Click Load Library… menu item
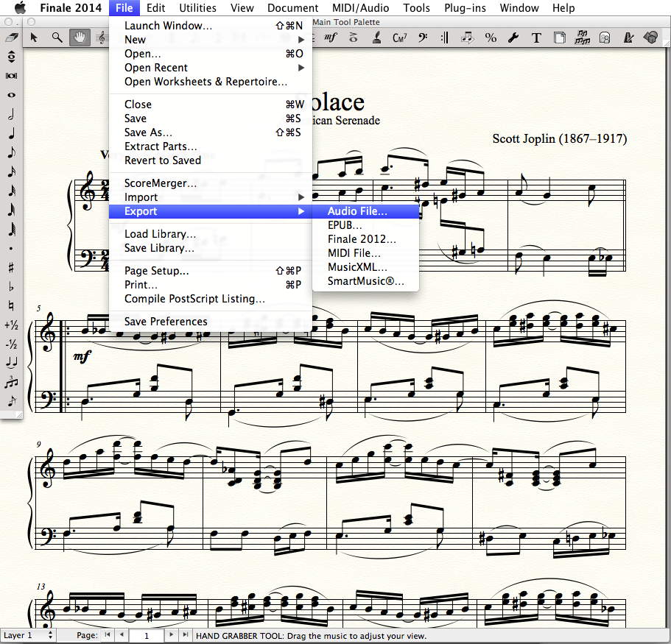The height and width of the screenshot is (644, 671). coord(211,234)
